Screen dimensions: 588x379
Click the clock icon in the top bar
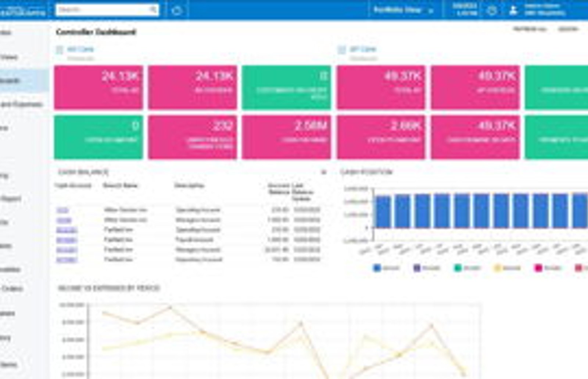tap(492, 10)
